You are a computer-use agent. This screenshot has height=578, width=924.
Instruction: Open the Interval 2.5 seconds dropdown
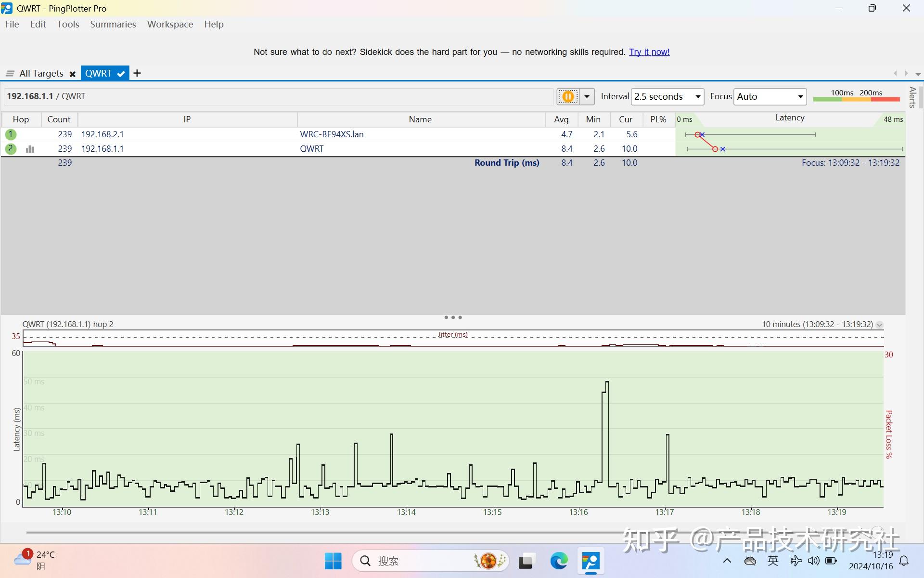[x=667, y=96]
